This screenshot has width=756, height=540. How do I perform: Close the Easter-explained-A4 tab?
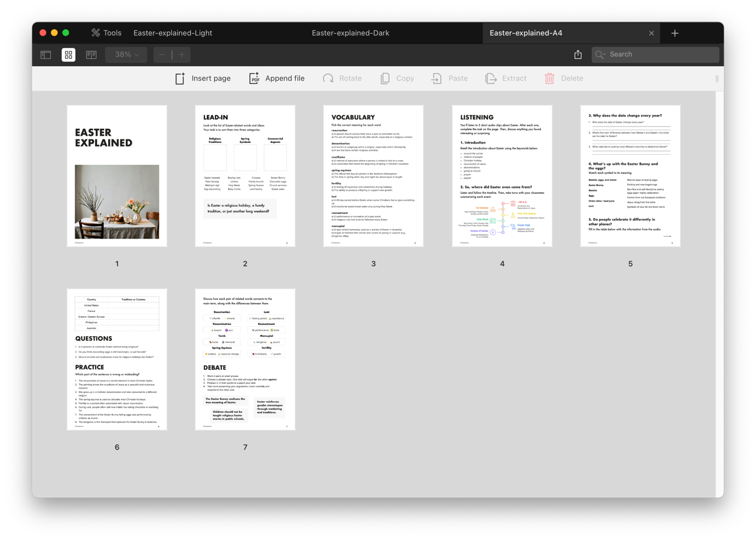pyautogui.click(x=651, y=32)
